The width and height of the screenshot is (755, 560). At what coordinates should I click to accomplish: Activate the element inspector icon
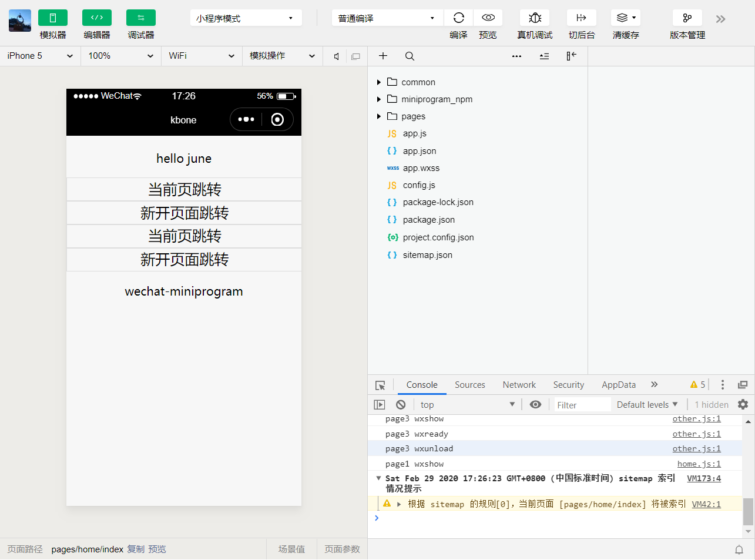click(380, 385)
